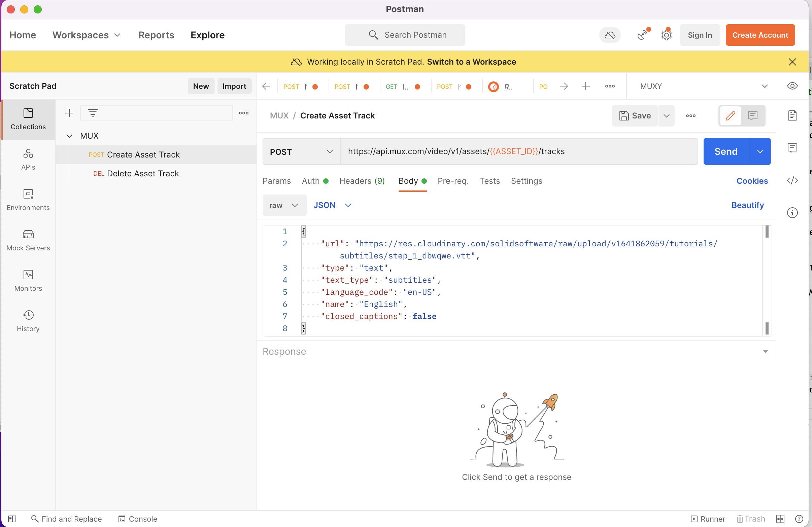Click the Search Postman field
This screenshot has width=812, height=527.
tap(405, 35)
